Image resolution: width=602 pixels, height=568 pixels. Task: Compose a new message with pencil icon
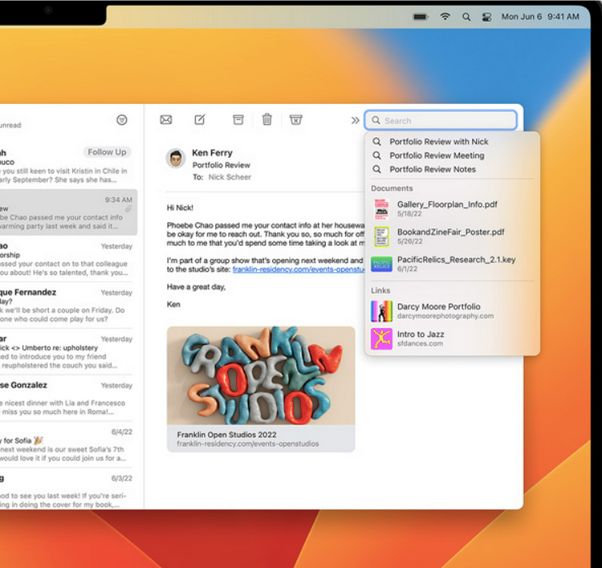point(200,119)
